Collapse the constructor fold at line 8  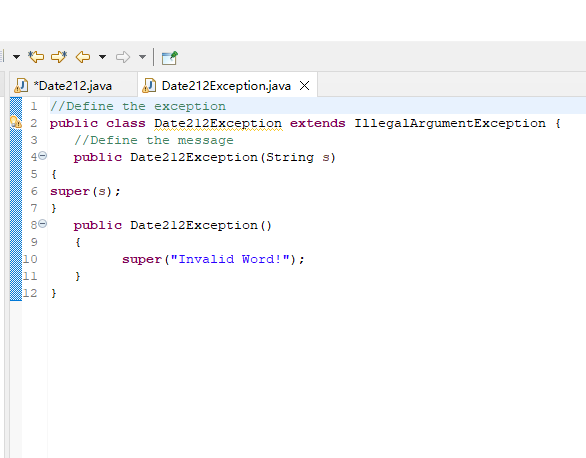pos(43,223)
